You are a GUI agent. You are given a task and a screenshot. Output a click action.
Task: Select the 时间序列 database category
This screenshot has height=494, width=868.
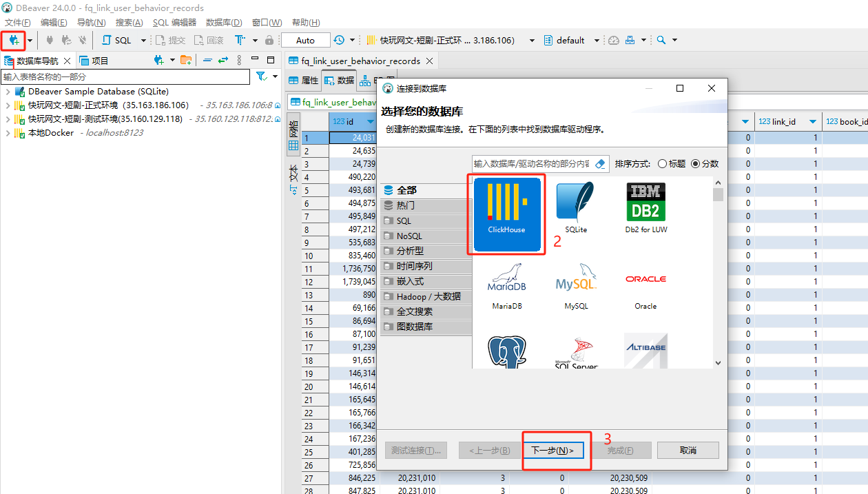426,266
